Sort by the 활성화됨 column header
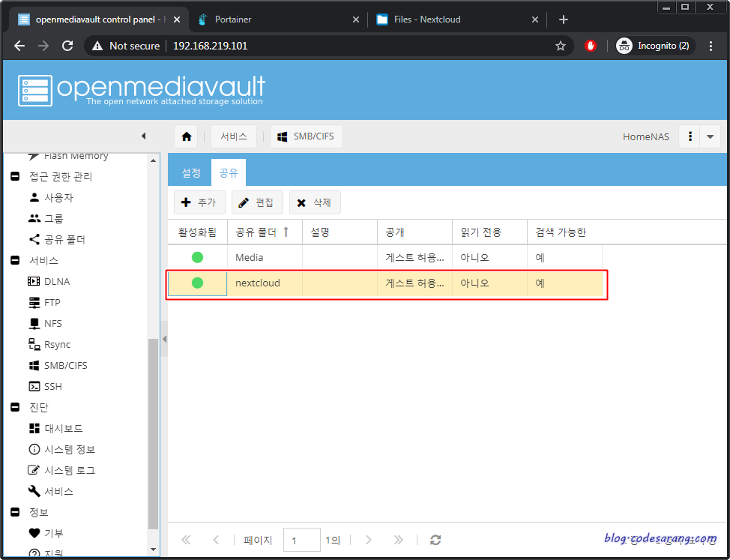 click(x=197, y=232)
